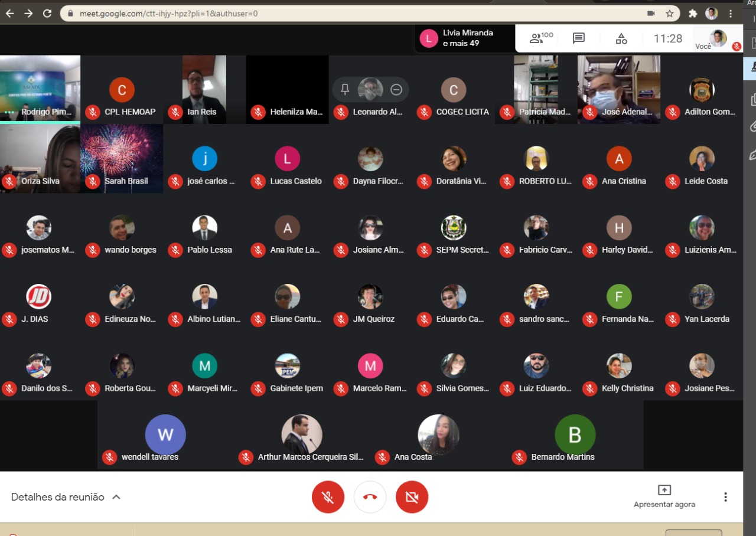
Task: Click the Edineuza No... name label
Action: pos(131,319)
